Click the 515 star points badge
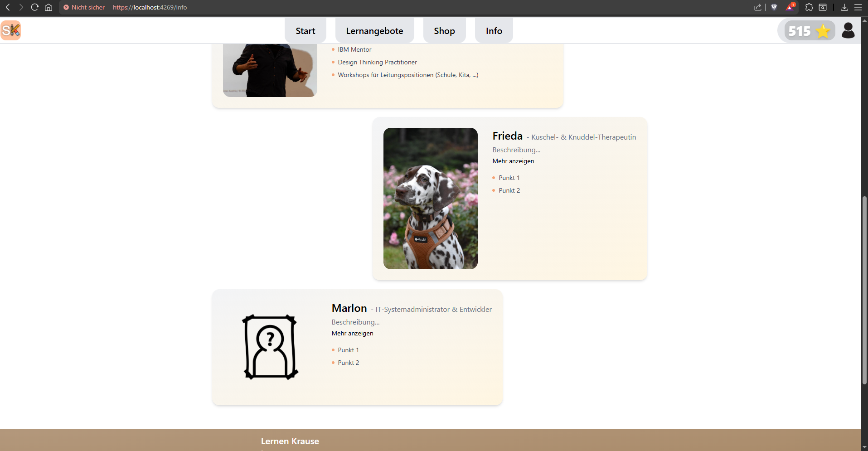Screen dimensions: 868x451 pos(809,31)
